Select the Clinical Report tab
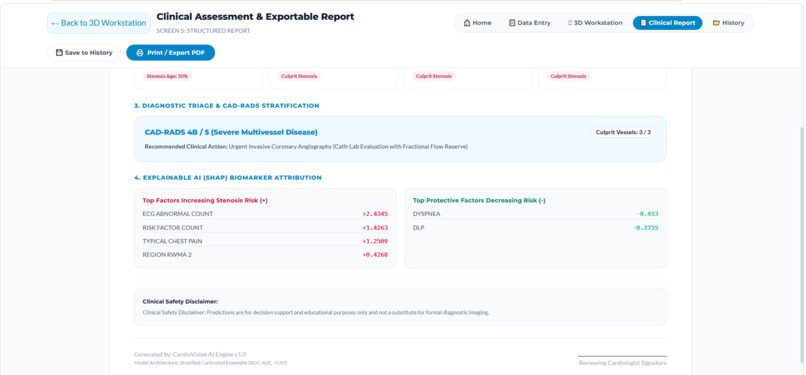The height and width of the screenshot is (375, 806). click(667, 23)
